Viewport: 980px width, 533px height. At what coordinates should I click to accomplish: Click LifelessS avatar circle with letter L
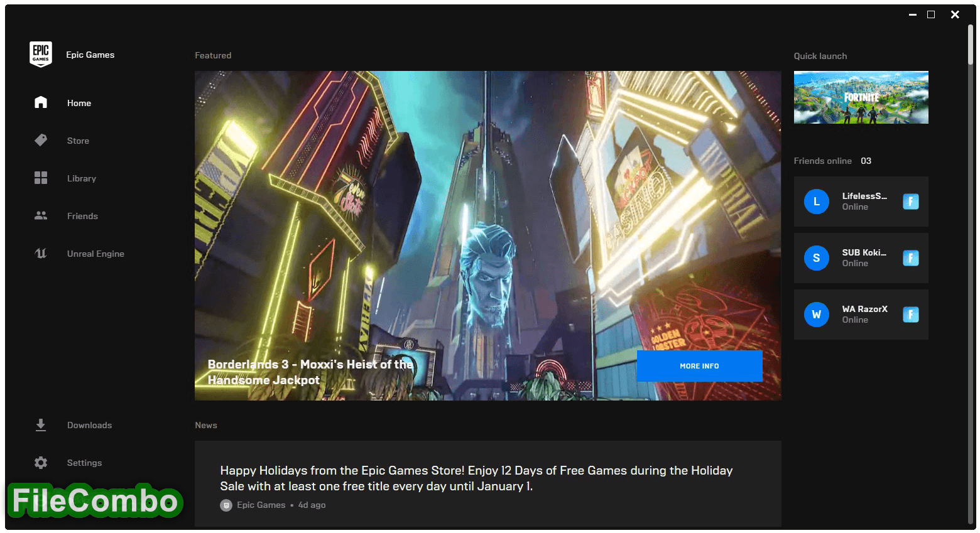coord(817,202)
